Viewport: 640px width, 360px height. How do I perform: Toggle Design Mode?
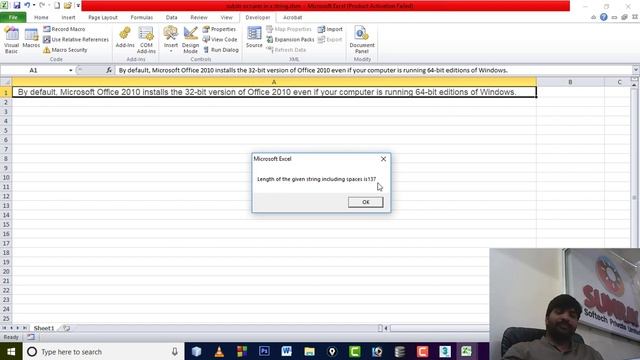pos(191,40)
